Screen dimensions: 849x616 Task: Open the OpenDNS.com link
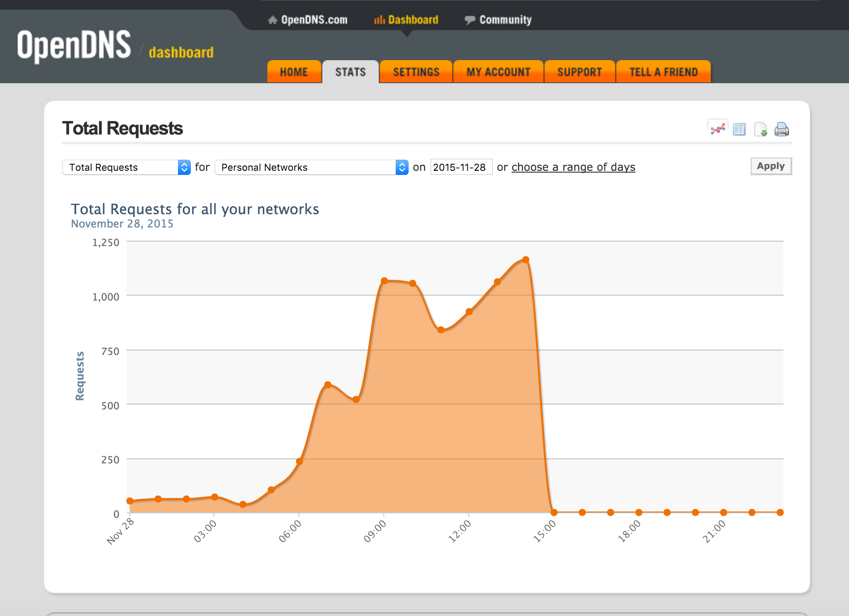[x=314, y=20]
